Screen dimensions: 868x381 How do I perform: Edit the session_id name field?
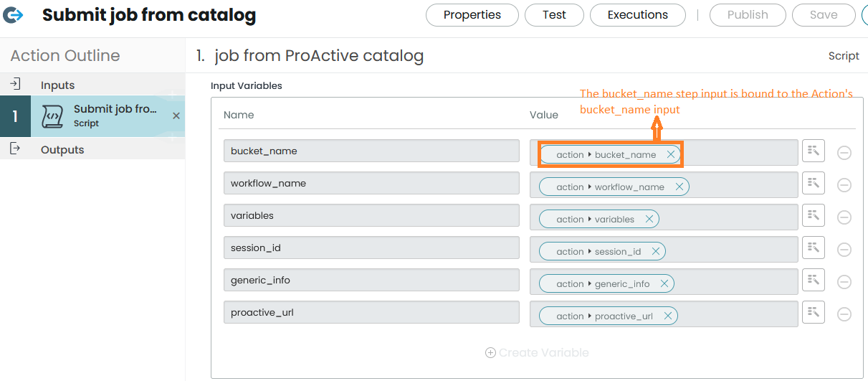(x=371, y=248)
